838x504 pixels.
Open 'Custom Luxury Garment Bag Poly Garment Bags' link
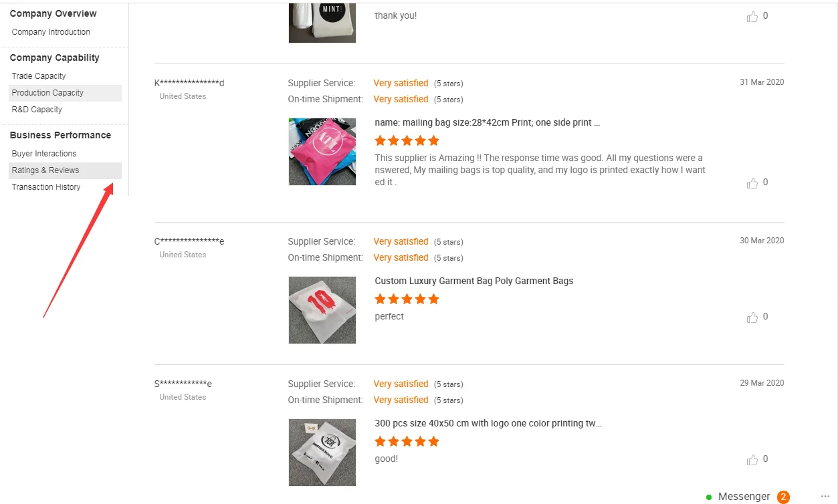pos(474,281)
